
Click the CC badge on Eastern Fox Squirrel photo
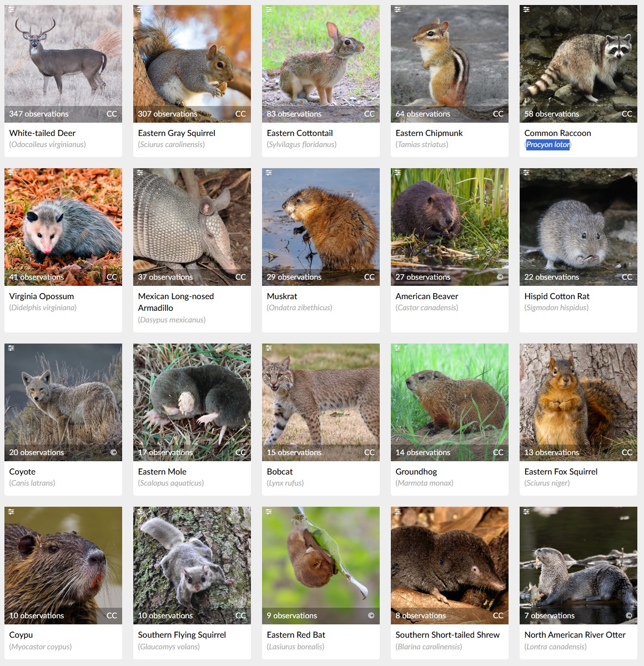pos(627,452)
